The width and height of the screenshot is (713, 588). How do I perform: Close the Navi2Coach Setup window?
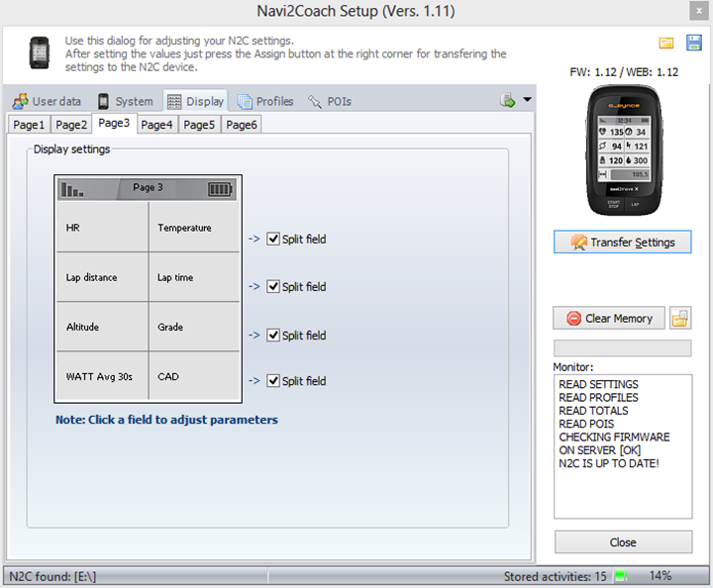point(698,11)
